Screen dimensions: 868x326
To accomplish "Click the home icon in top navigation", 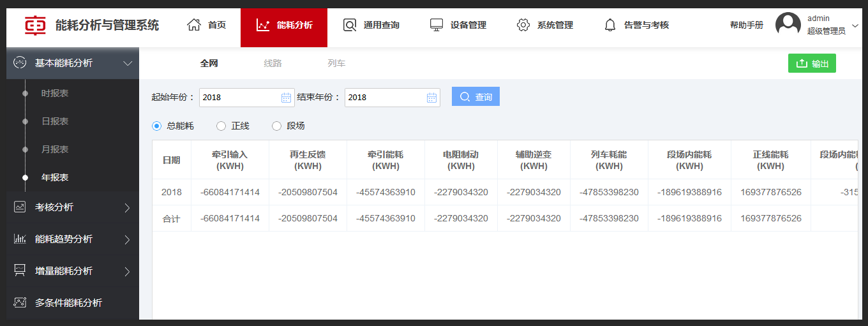I will pos(194,25).
